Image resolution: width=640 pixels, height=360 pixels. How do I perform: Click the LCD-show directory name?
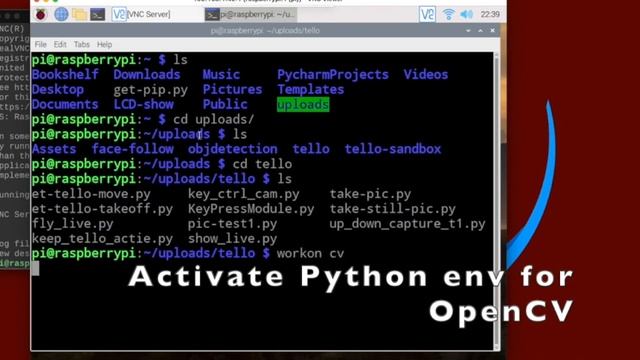(144, 104)
